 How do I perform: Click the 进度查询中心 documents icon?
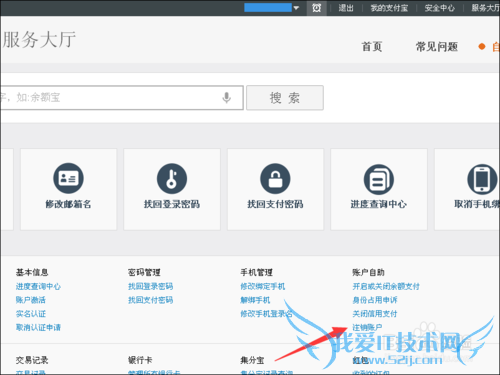coord(379,179)
